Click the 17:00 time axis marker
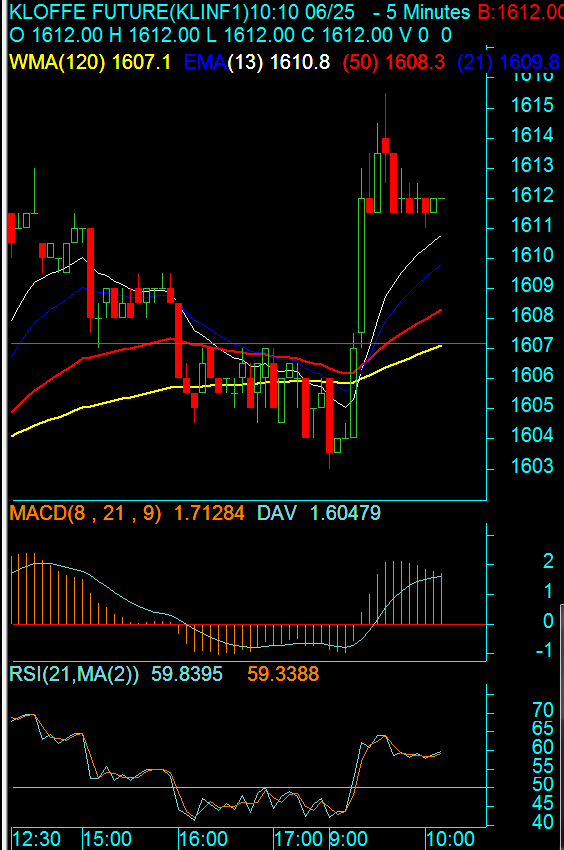Viewport: 564px width, 850px height. click(x=299, y=839)
